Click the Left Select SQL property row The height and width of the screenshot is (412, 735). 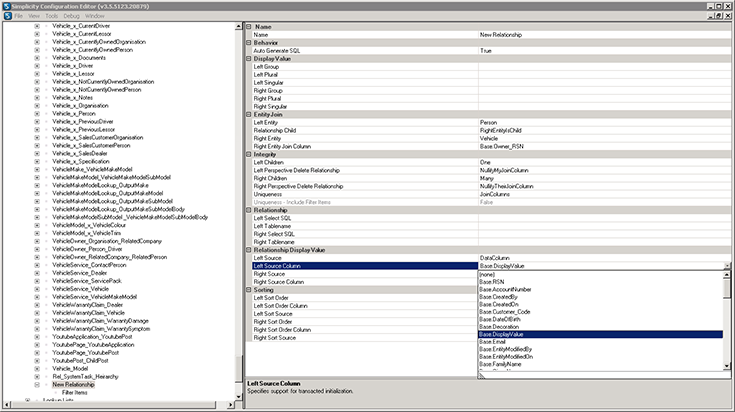click(x=491, y=218)
